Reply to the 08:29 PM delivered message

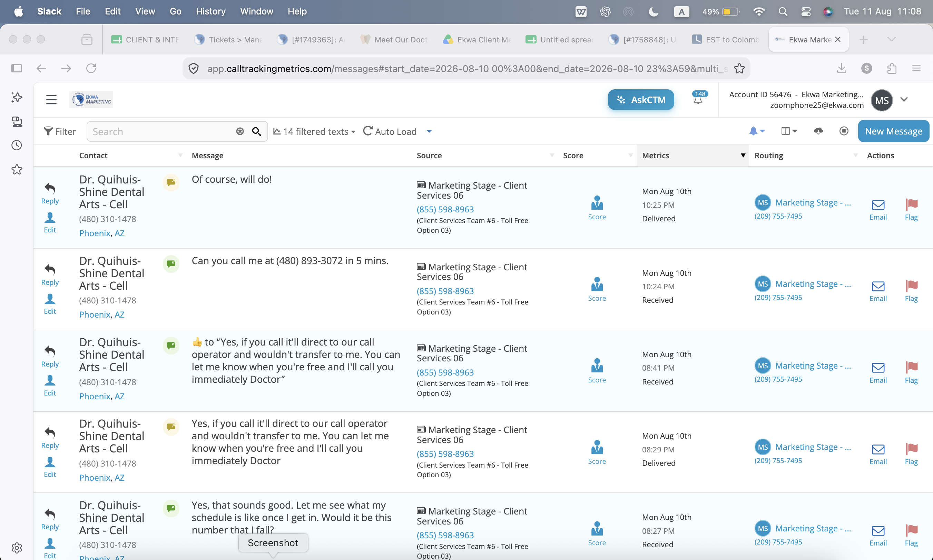coord(50,438)
